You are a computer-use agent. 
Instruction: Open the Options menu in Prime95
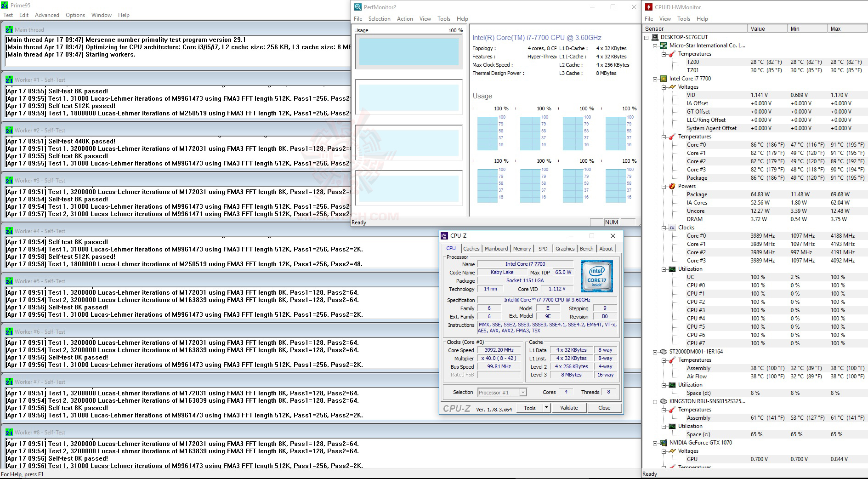click(x=75, y=15)
